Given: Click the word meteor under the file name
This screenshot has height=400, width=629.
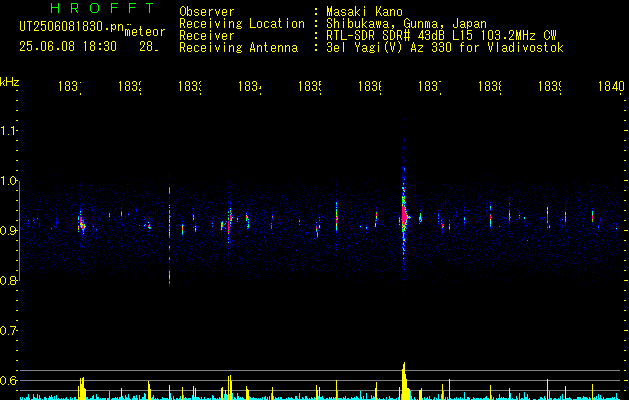Looking at the screenshot, I should [x=145, y=32].
